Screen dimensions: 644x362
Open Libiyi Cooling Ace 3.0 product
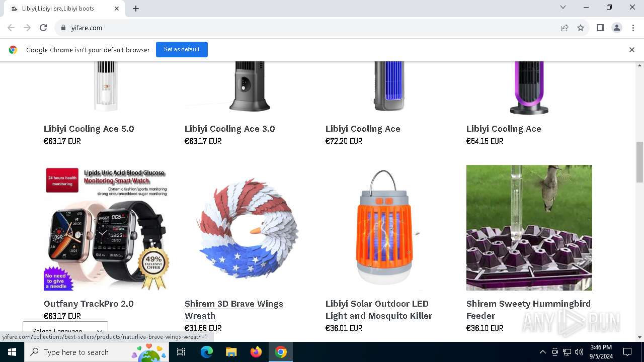pos(230,129)
